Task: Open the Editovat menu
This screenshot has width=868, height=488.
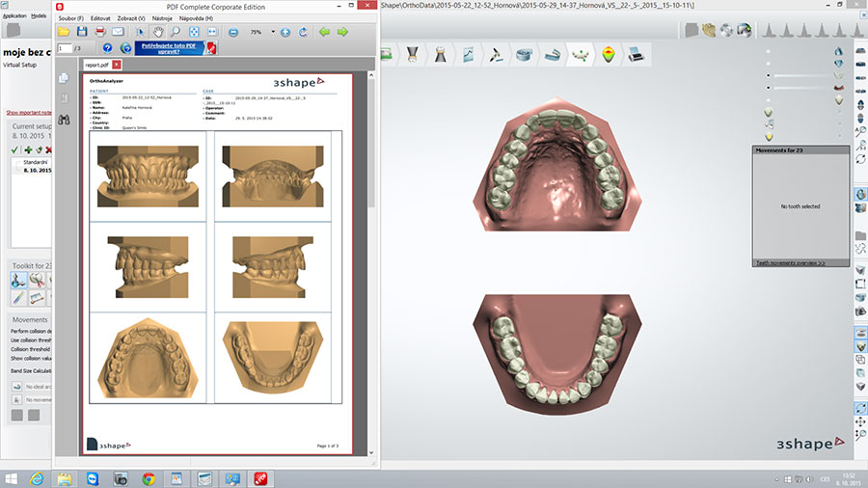Action: 100,18
